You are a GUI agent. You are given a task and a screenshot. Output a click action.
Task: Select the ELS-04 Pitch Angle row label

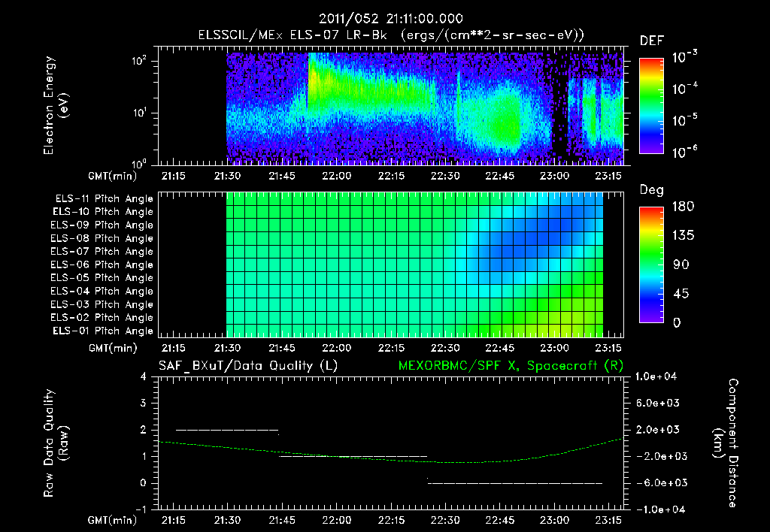(102, 291)
